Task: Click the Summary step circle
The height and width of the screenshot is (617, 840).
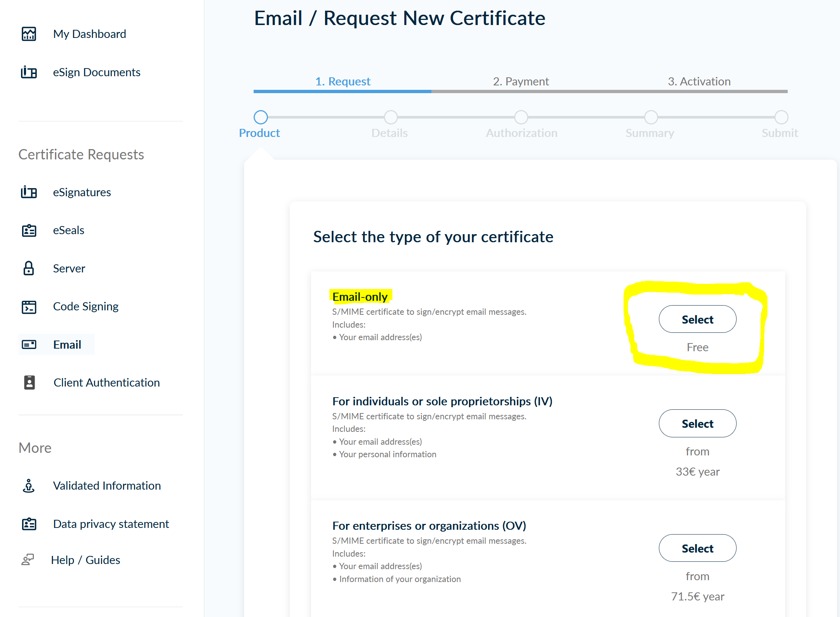Action: point(651,117)
